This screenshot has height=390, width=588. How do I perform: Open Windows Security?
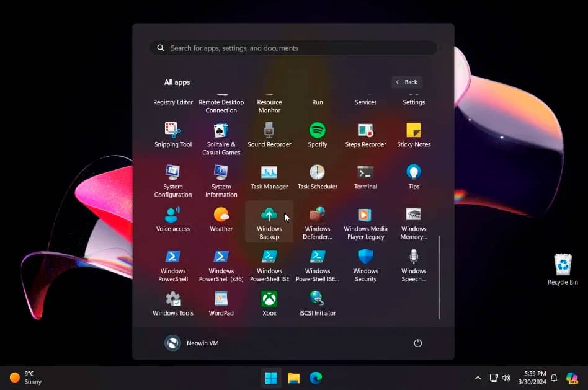point(365,265)
